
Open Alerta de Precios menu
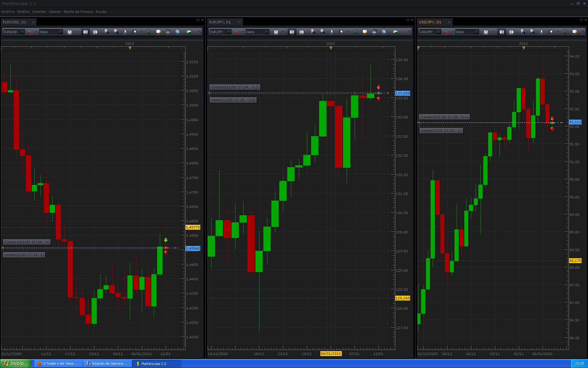coord(78,12)
